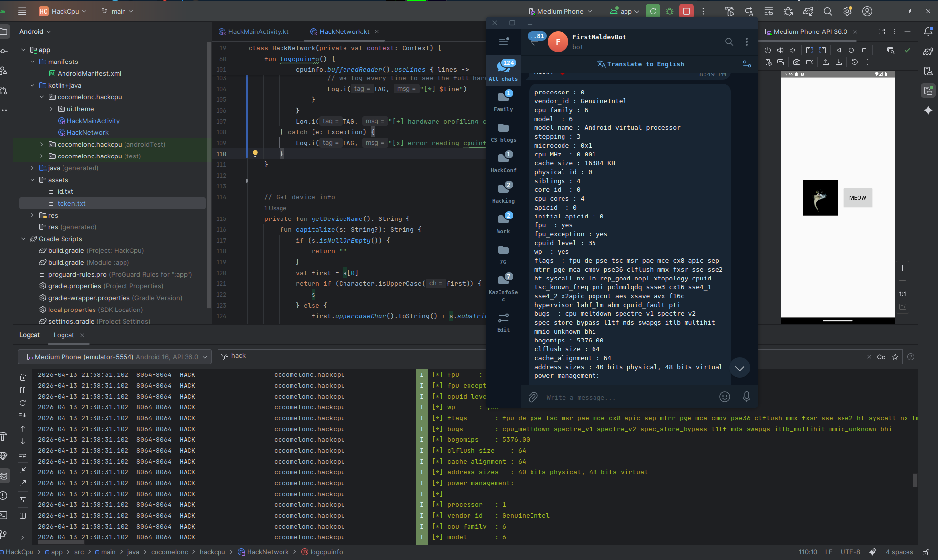
Task: Toggle Logcat soft-wrap icon
Action: (x=23, y=454)
